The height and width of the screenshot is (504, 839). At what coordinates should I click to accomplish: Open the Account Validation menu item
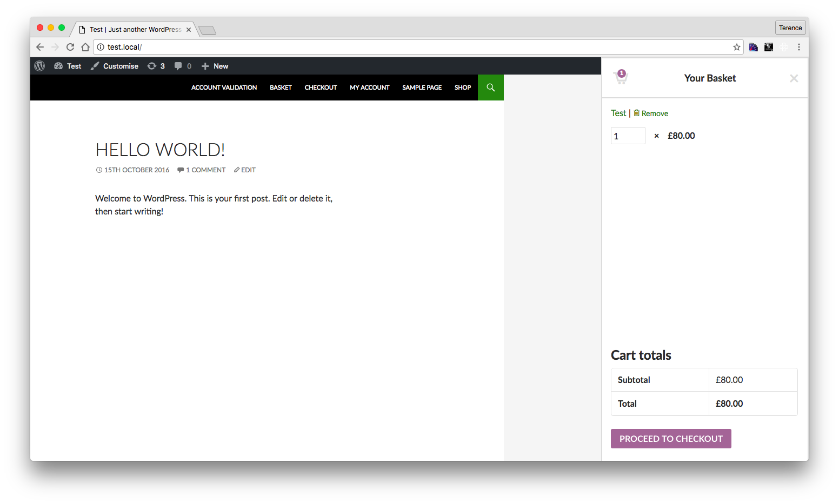click(224, 88)
